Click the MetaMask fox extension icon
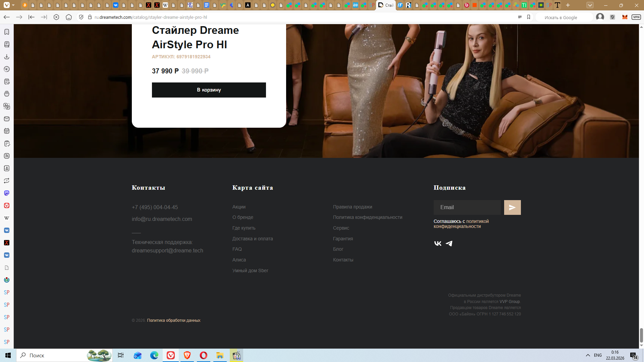This screenshot has width=644, height=362. tap(625, 17)
